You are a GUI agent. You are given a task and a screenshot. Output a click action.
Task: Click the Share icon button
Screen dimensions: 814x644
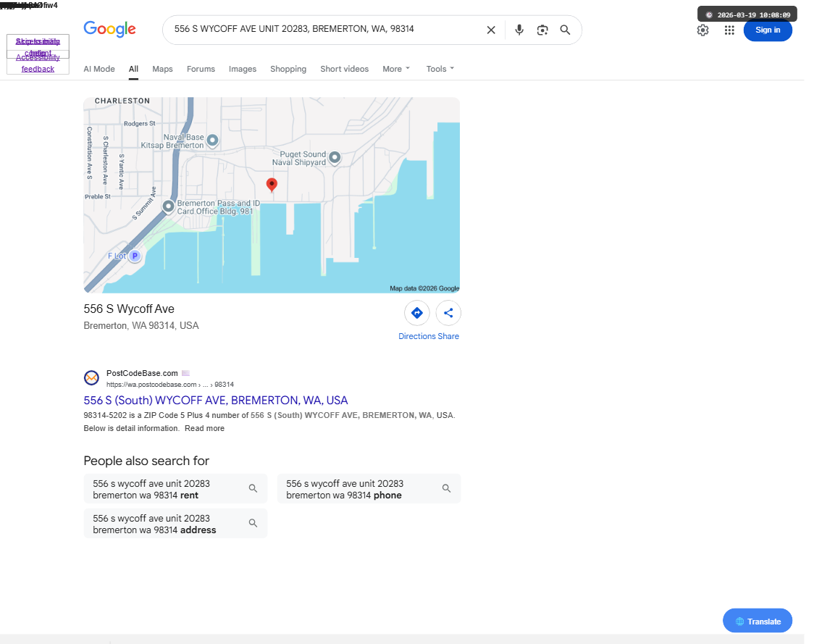(448, 313)
